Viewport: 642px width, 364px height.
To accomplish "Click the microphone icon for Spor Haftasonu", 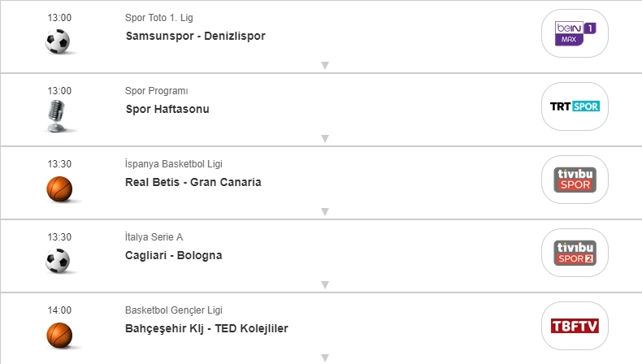I will (59, 115).
